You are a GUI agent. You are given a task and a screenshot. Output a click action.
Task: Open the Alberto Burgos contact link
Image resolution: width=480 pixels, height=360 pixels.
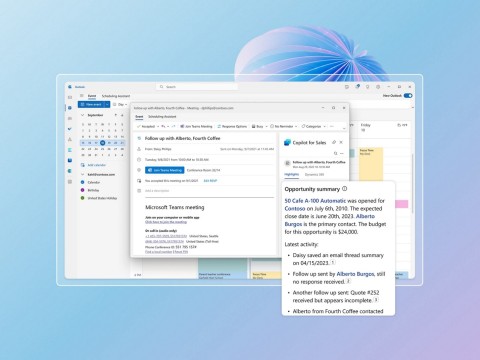pyautogui.click(x=355, y=274)
